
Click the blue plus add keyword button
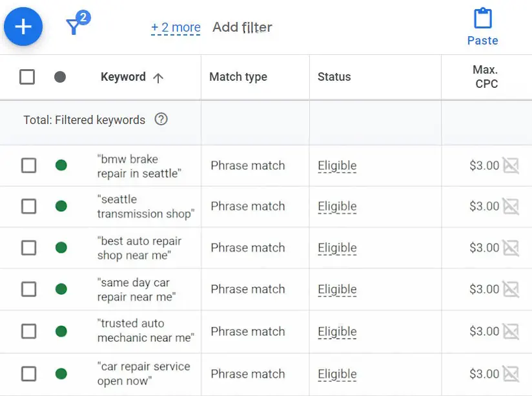tap(23, 26)
